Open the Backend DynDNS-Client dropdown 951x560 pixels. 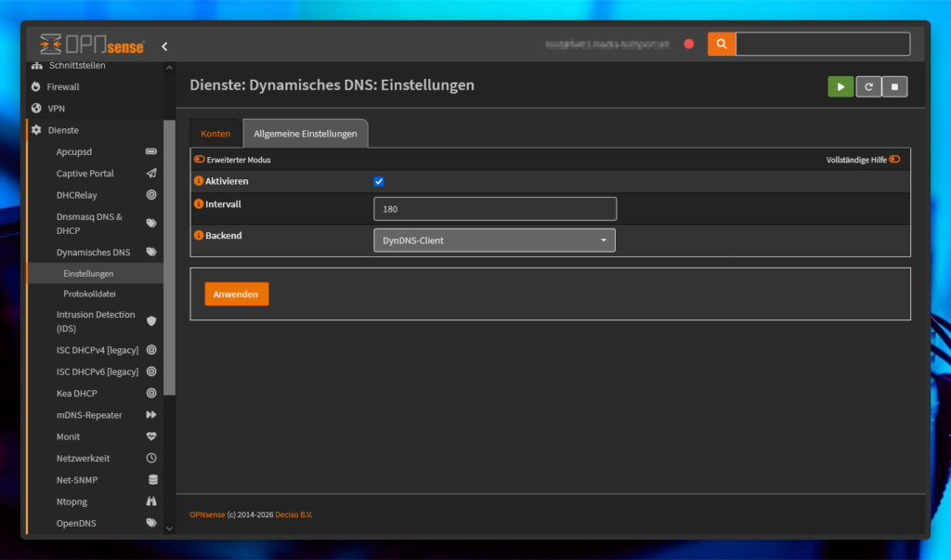coord(494,241)
